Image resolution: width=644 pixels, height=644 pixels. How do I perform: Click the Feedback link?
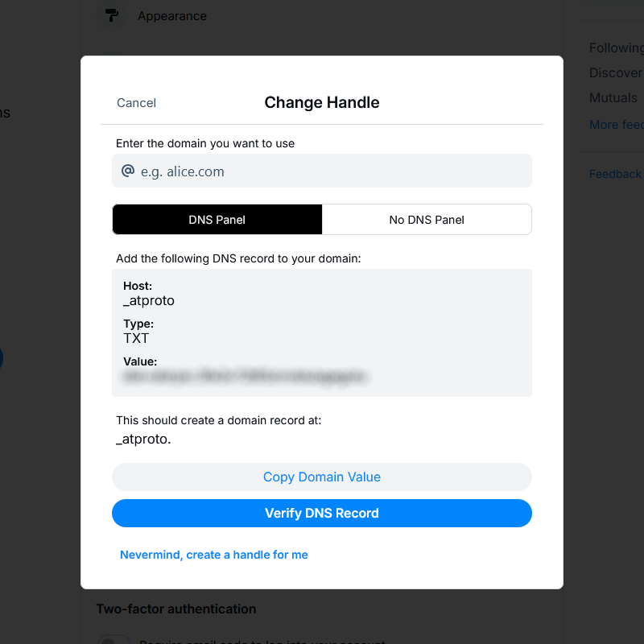click(x=615, y=174)
